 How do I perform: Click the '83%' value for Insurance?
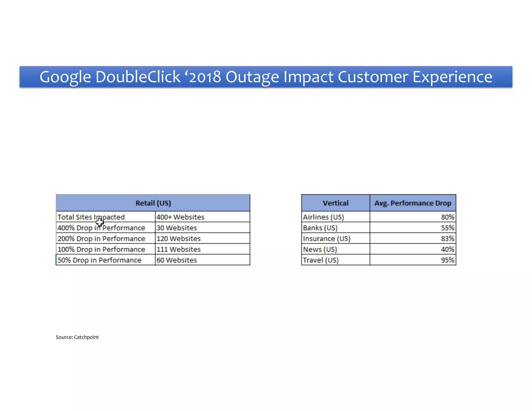(x=413, y=238)
